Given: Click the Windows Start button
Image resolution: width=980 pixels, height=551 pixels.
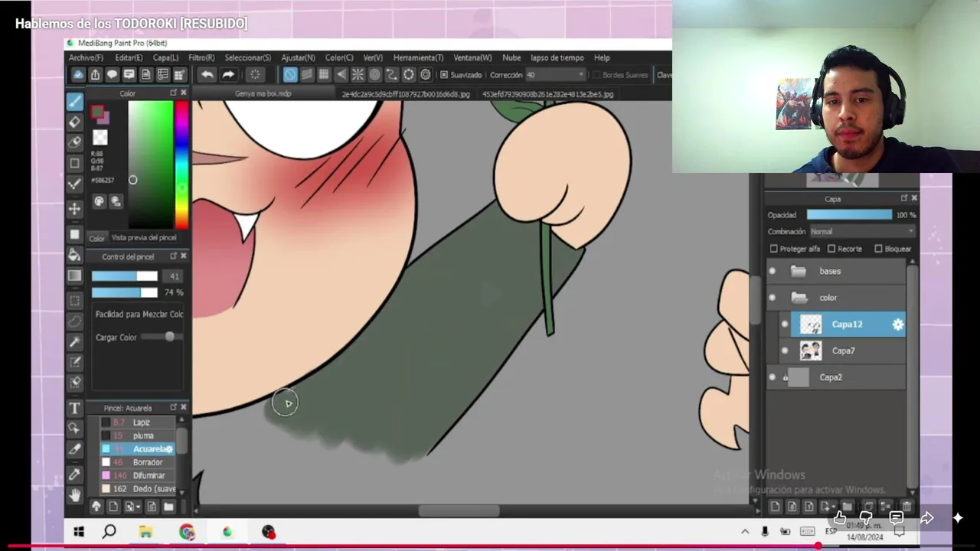Looking at the screenshot, I should (79, 532).
